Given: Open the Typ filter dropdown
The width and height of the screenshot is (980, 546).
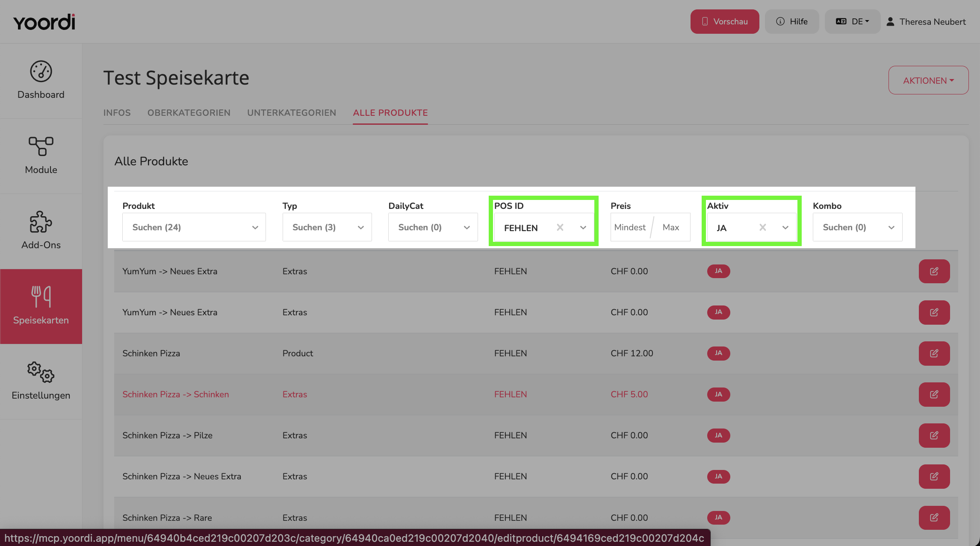Looking at the screenshot, I should 327,227.
